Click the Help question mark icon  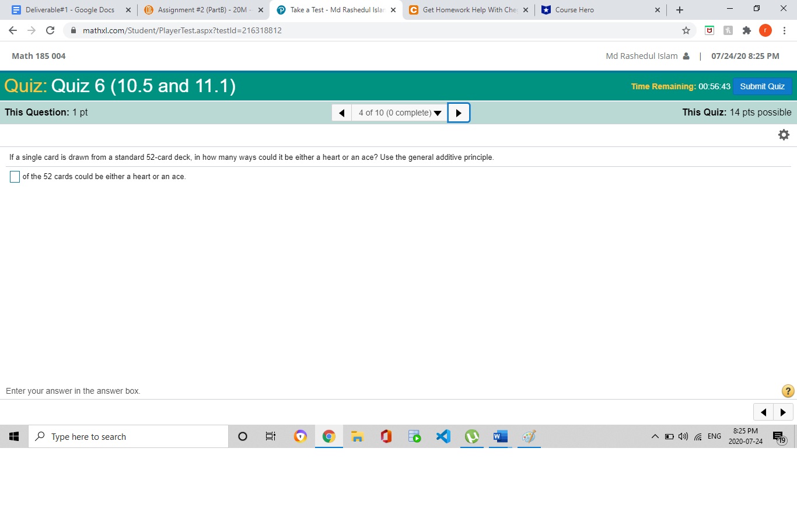788,391
